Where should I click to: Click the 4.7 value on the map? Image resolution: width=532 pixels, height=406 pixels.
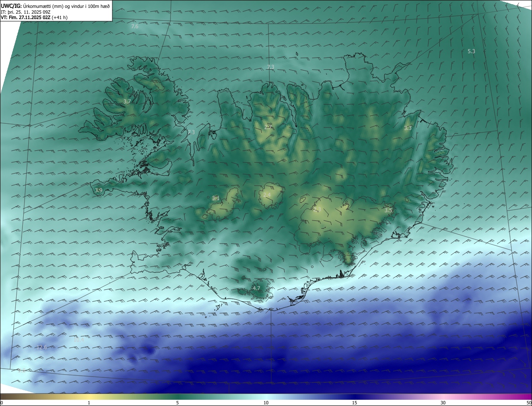point(256,288)
